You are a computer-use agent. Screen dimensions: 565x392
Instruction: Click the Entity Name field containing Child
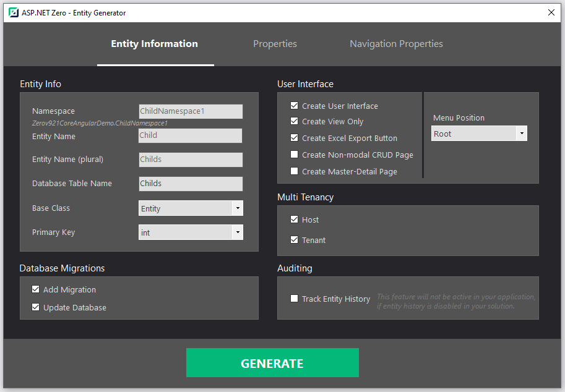pos(190,135)
